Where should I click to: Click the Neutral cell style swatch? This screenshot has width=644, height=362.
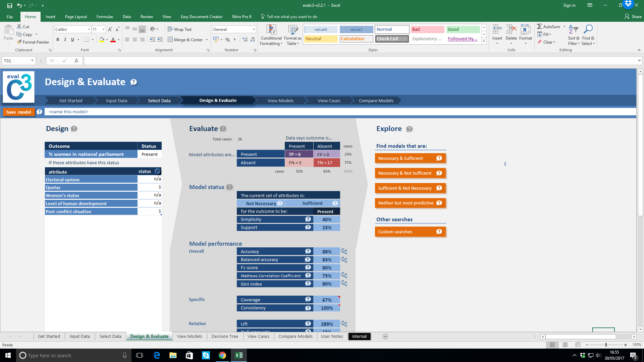321,39
